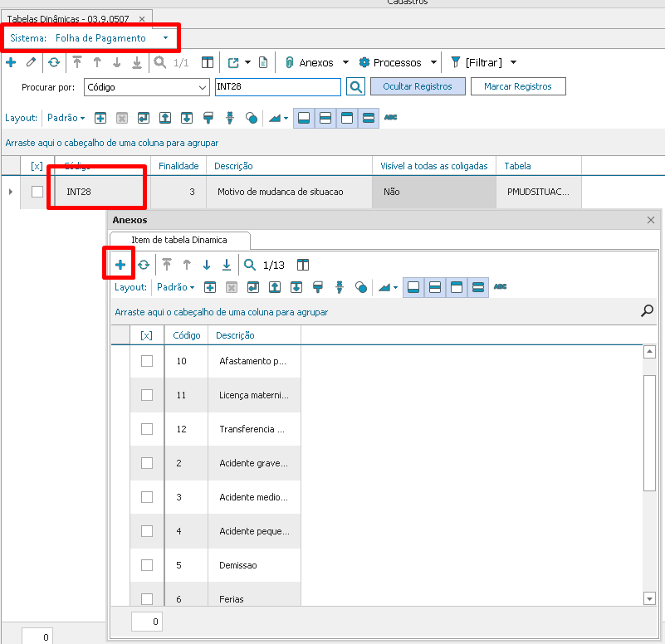
Task: Click the paint roller icon in main layout bar
Action: (x=208, y=118)
